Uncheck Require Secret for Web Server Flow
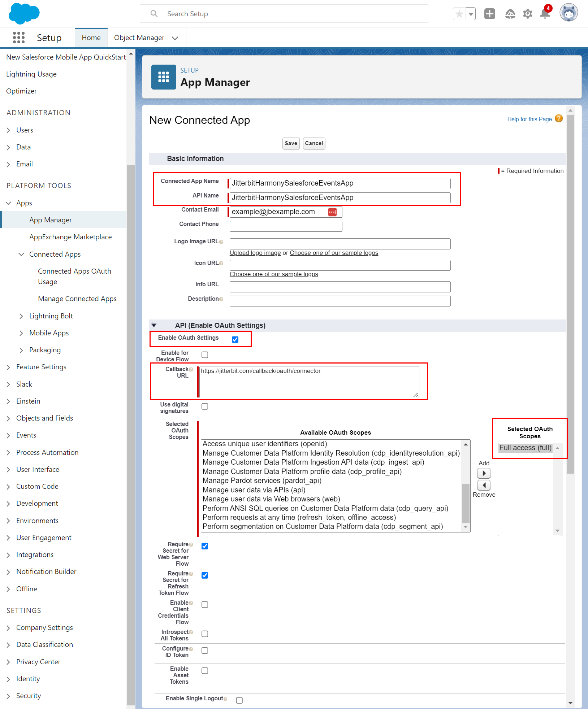This screenshot has width=588, height=709. [205, 546]
